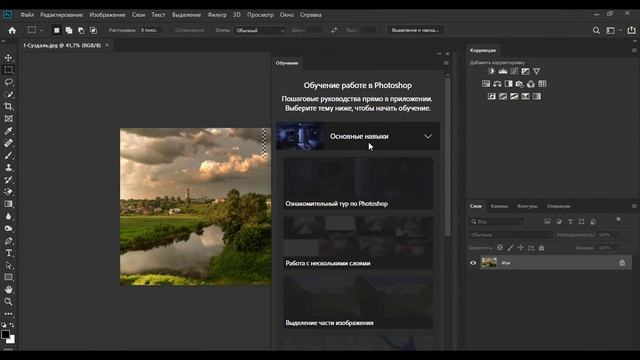Select the Zoom magnifier tool

tap(8, 302)
